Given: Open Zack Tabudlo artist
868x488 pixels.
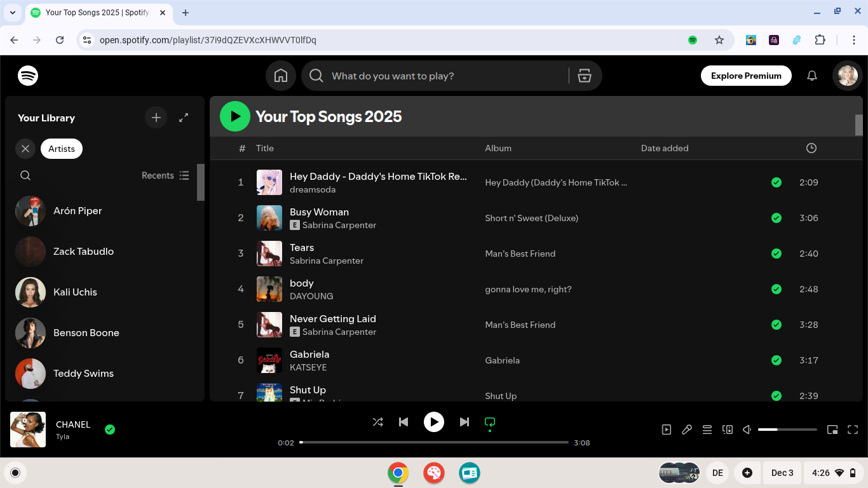Looking at the screenshot, I should click(105, 252).
